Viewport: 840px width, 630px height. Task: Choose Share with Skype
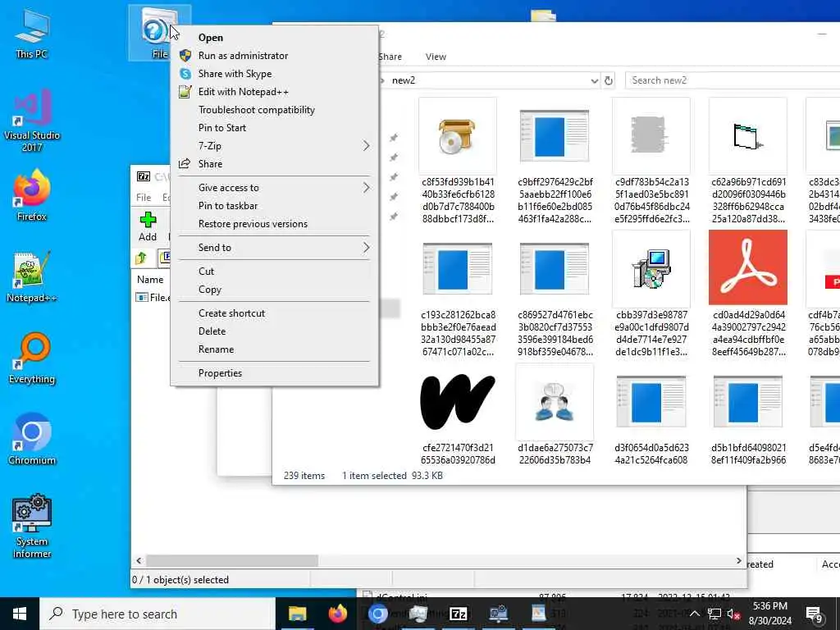(x=274, y=74)
